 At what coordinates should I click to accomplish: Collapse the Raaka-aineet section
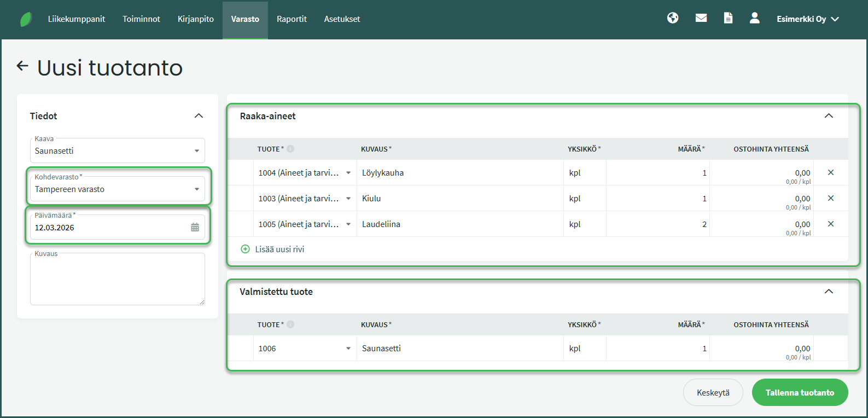[x=829, y=116]
